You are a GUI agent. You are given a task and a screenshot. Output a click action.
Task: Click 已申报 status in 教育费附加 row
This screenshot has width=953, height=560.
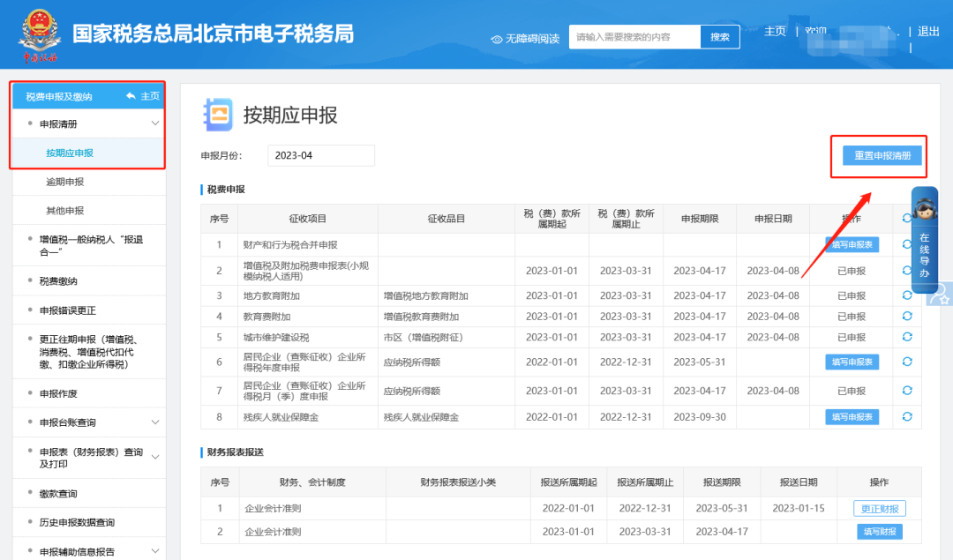point(852,317)
